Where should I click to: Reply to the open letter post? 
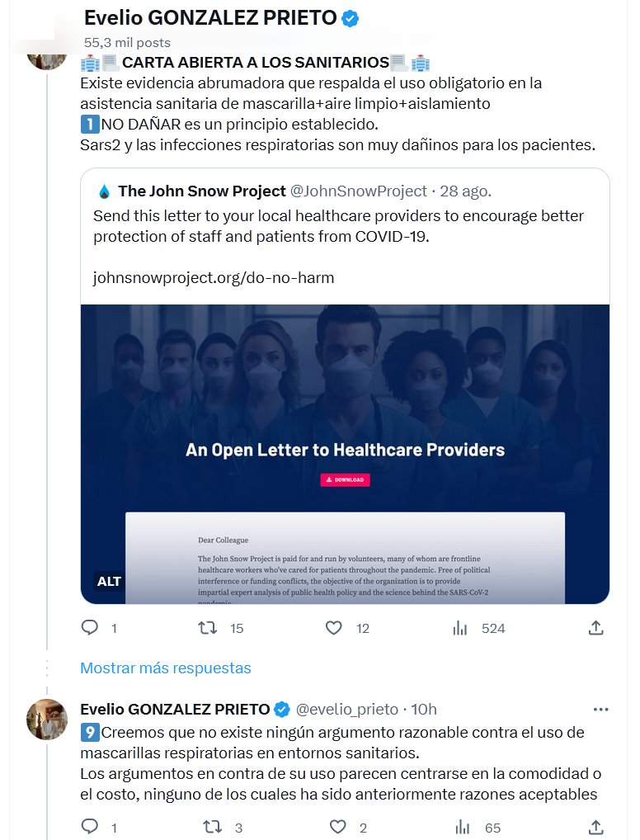90,628
